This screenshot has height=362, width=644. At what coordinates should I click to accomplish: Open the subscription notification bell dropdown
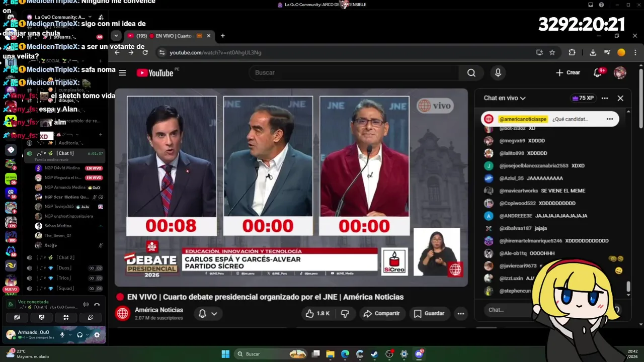pos(207,314)
